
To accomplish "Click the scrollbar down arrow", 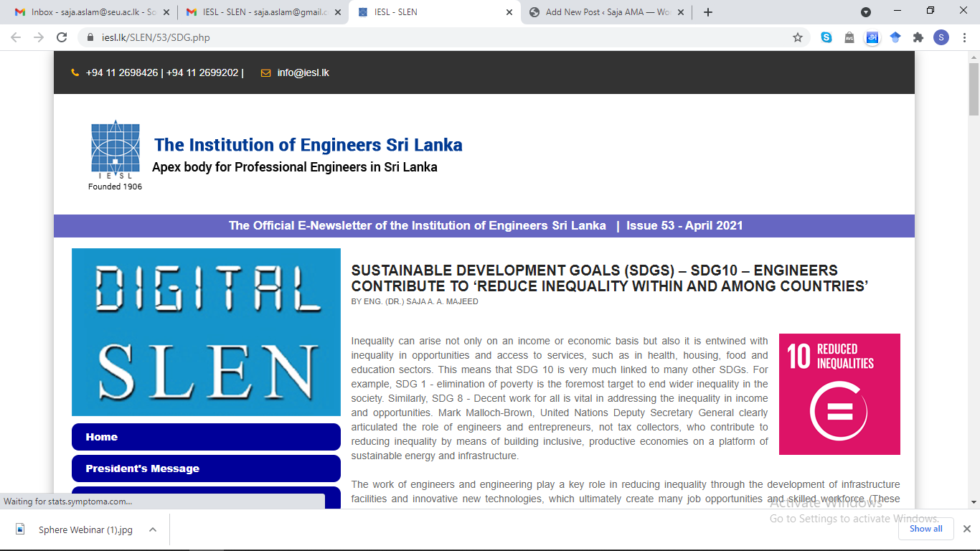I will 974,502.
